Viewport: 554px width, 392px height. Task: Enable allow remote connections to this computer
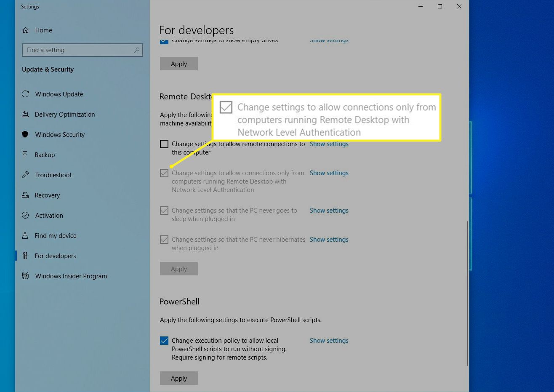(164, 144)
